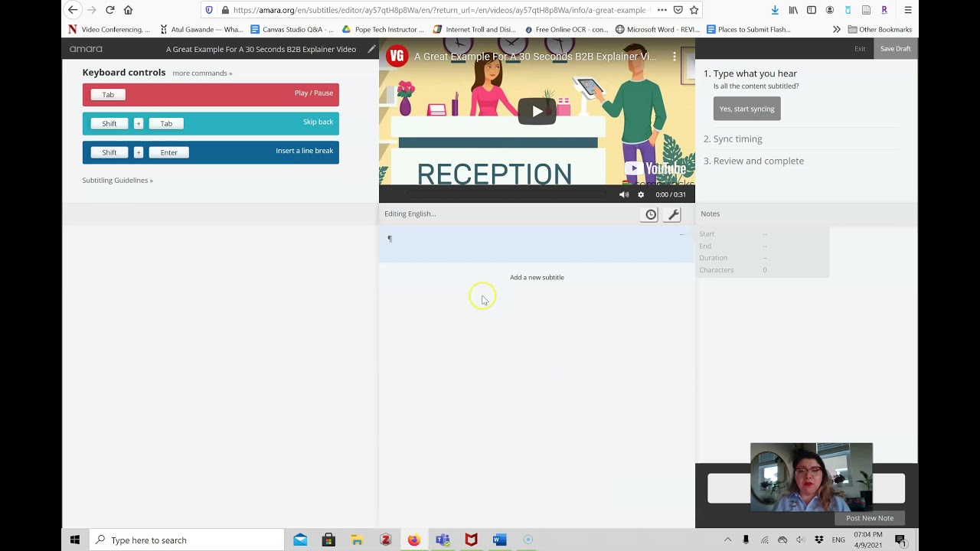This screenshot has width=980, height=551.
Task: Click the 'more commands' link
Action: 202,73
